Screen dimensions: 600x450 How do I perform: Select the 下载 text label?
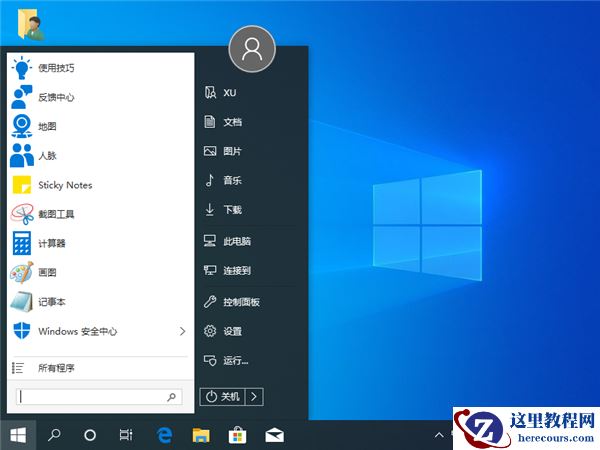[x=233, y=210]
